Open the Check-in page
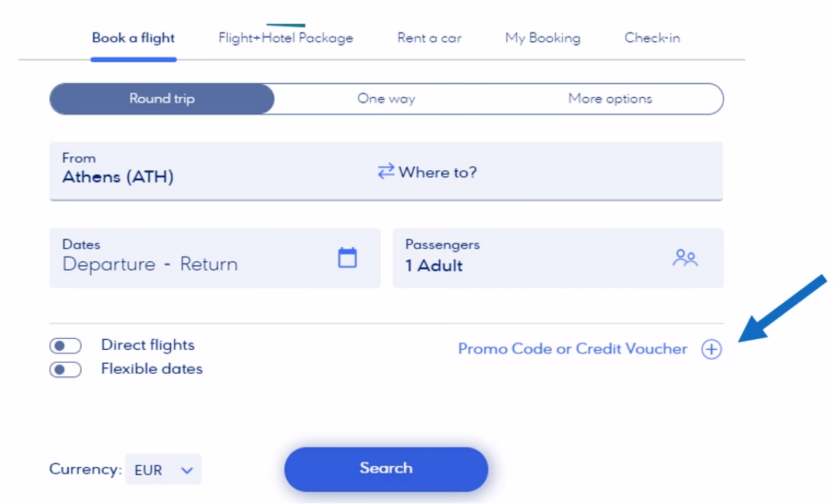833x504 pixels. coord(652,37)
